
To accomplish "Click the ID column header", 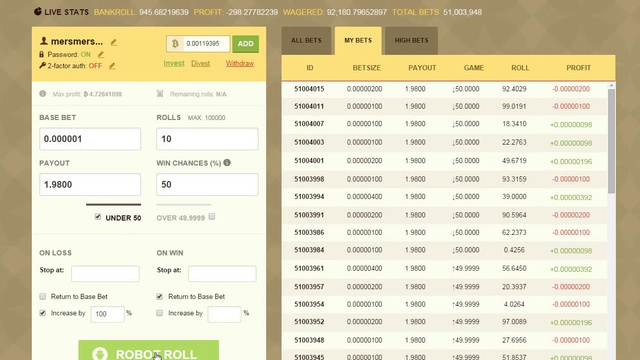I will [x=310, y=68].
